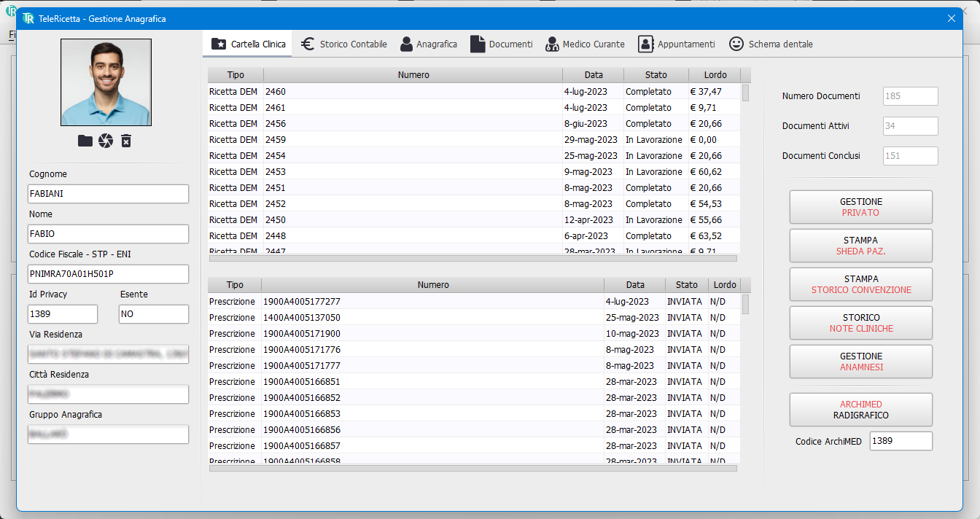The width and height of the screenshot is (980, 519).
Task: Click the Stampa Sheda Paz. button
Action: 860,246
